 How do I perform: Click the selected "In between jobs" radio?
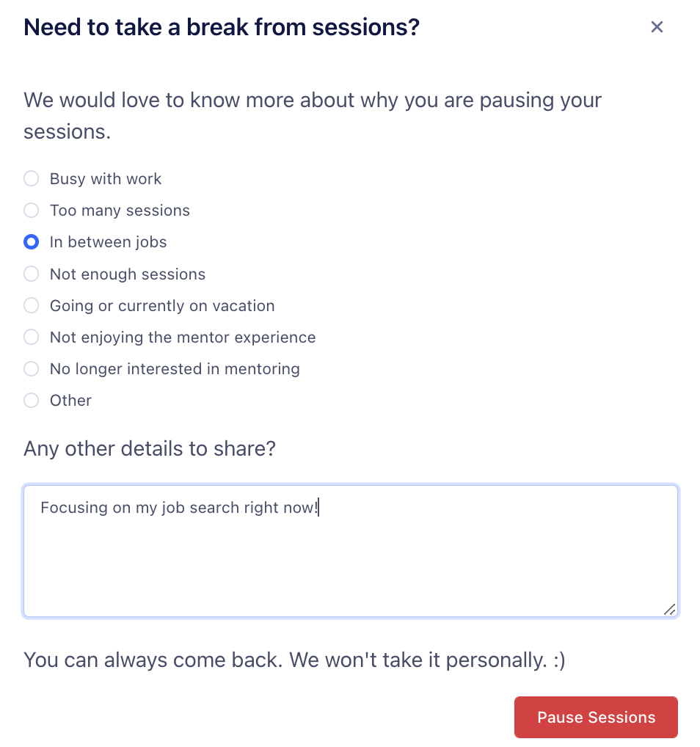point(31,241)
